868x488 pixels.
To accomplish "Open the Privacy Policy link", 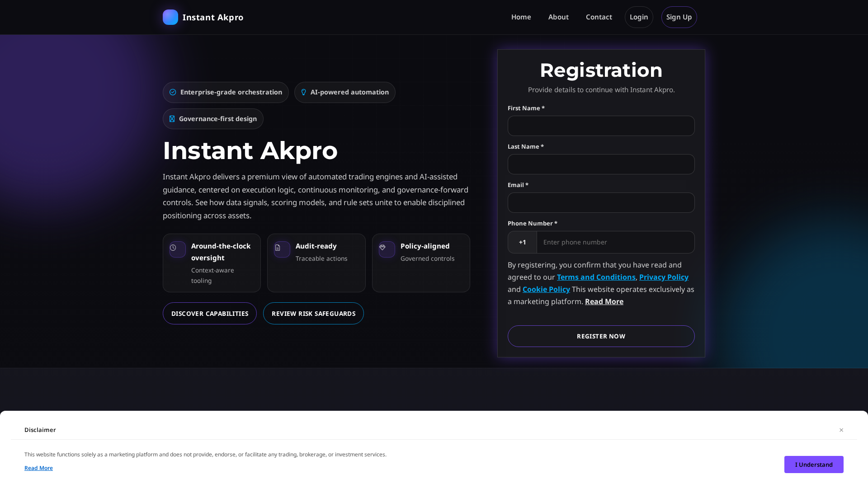I will pos(664,277).
